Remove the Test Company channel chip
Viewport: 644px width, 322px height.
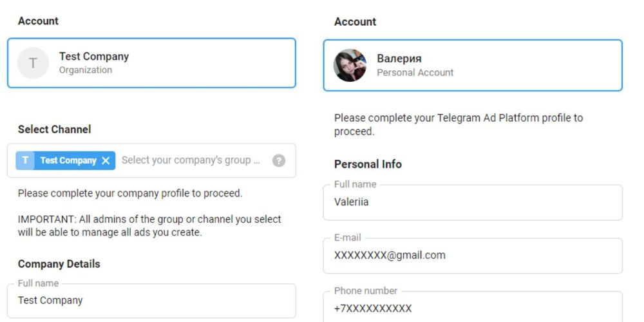106,160
